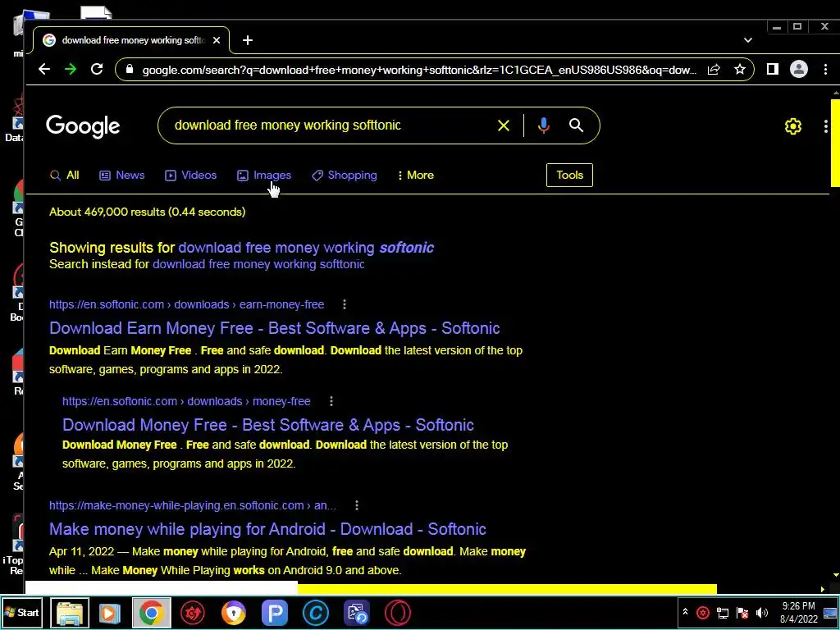Submit search with magnifier icon
This screenshot has width=840, height=630.
click(577, 126)
